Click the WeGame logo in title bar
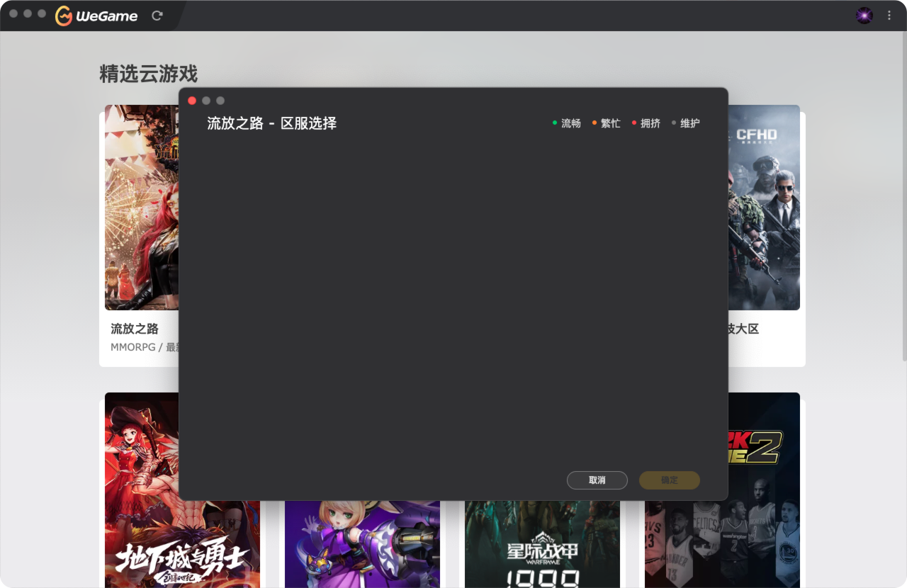907x588 pixels. (x=97, y=16)
